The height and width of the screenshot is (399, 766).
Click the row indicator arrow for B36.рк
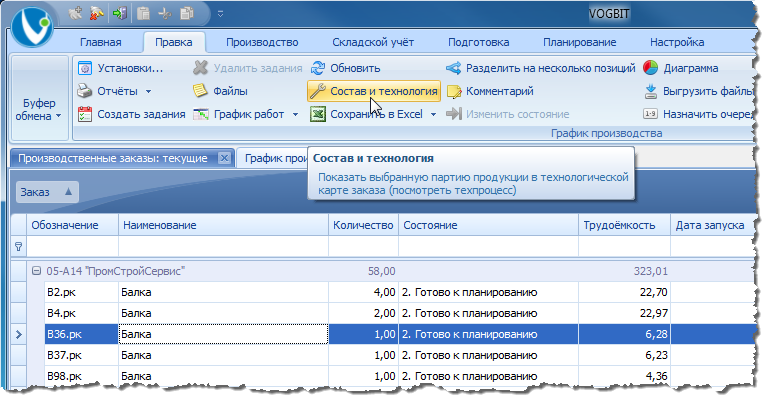[x=19, y=335]
